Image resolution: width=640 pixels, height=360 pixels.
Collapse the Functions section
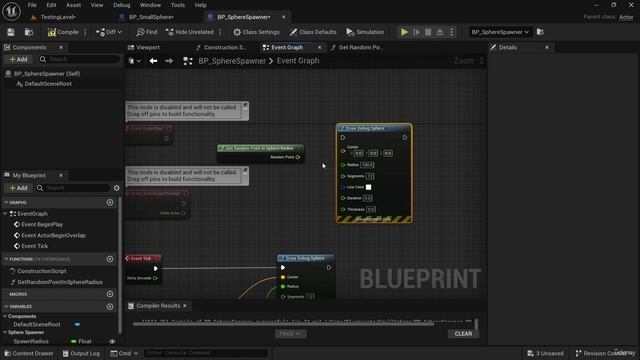click(x=6, y=259)
